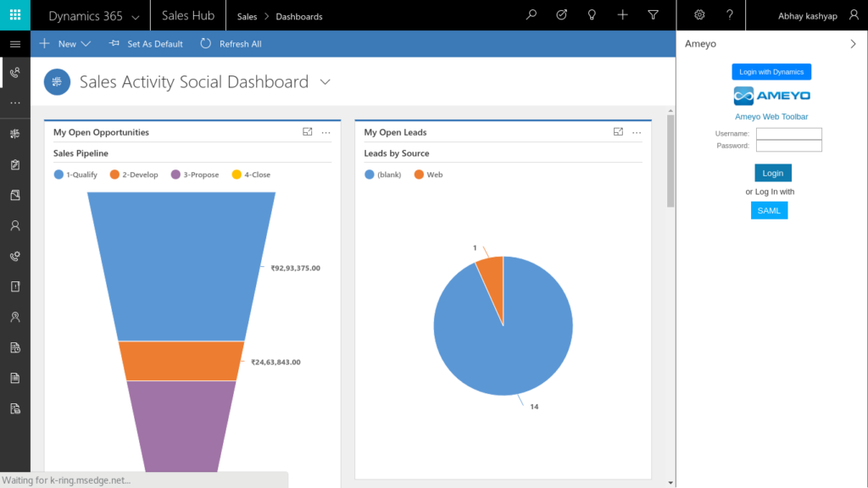
Task: Open advanced find funnel icon
Action: (654, 15)
